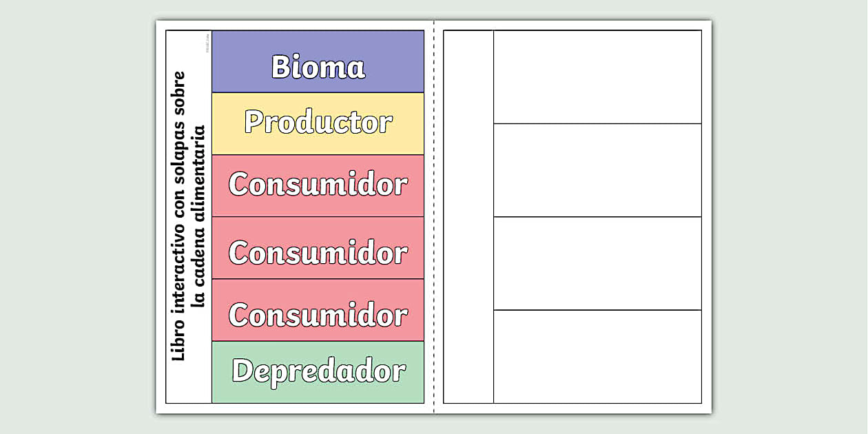Click the third blank box on right page
The image size is (868, 434).
pos(597,263)
